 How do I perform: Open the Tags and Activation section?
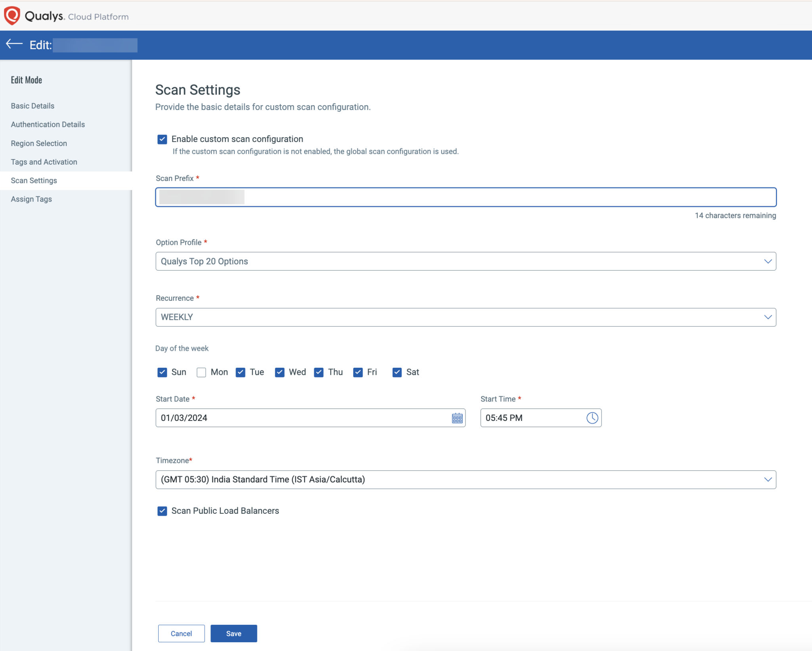[x=44, y=161]
